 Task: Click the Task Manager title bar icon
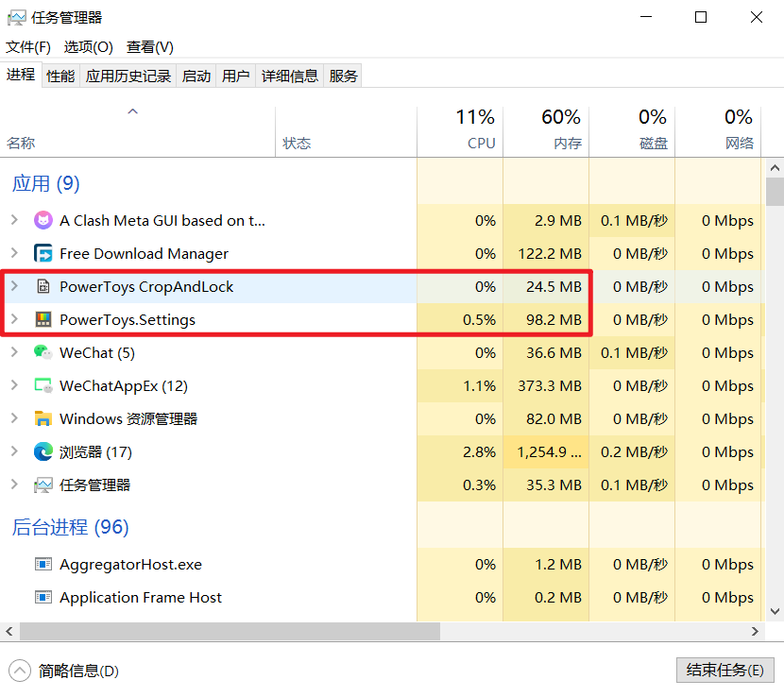click(x=16, y=18)
